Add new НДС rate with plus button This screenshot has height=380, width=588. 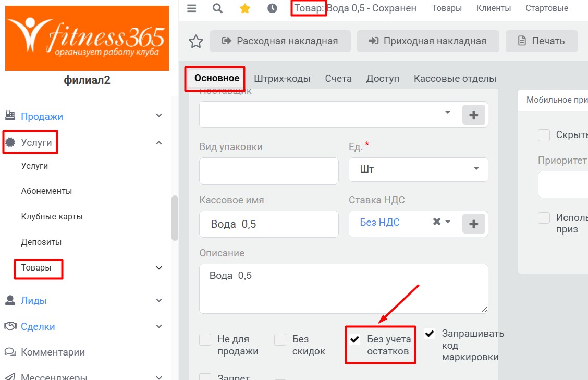(474, 224)
